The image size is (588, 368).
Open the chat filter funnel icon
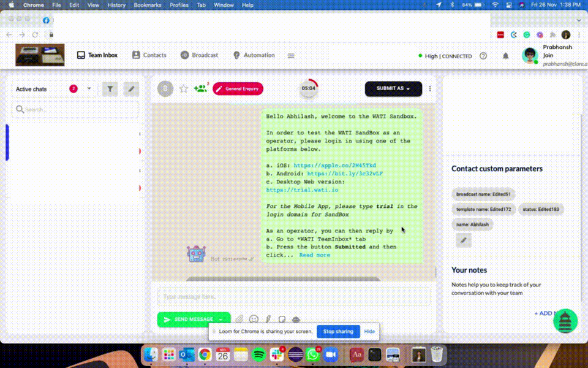click(x=110, y=89)
